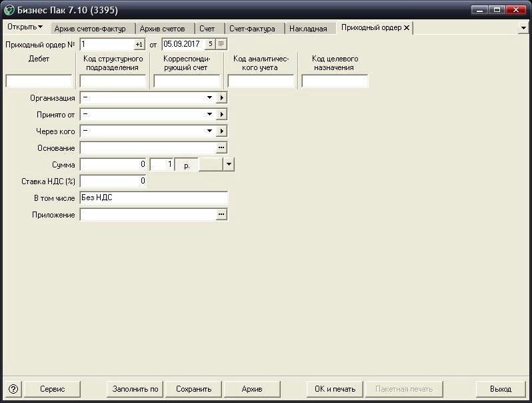Click the Выход button
The height and width of the screenshot is (403, 532).
[x=501, y=389]
